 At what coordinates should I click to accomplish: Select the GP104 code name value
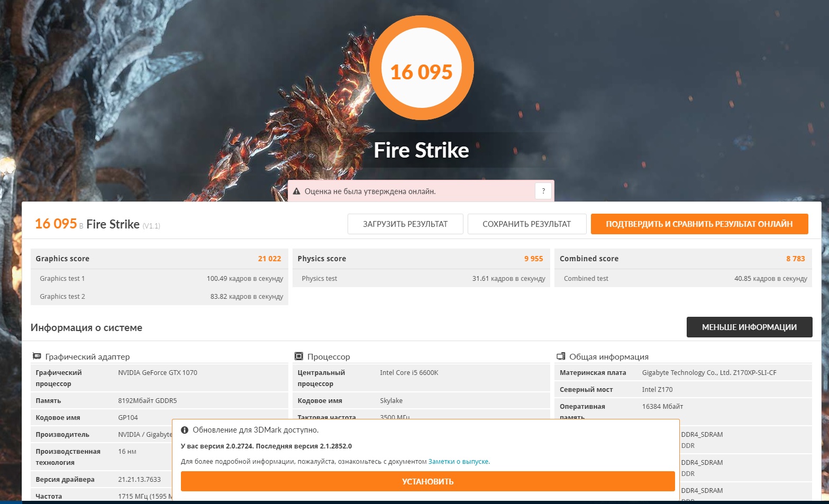[128, 417]
